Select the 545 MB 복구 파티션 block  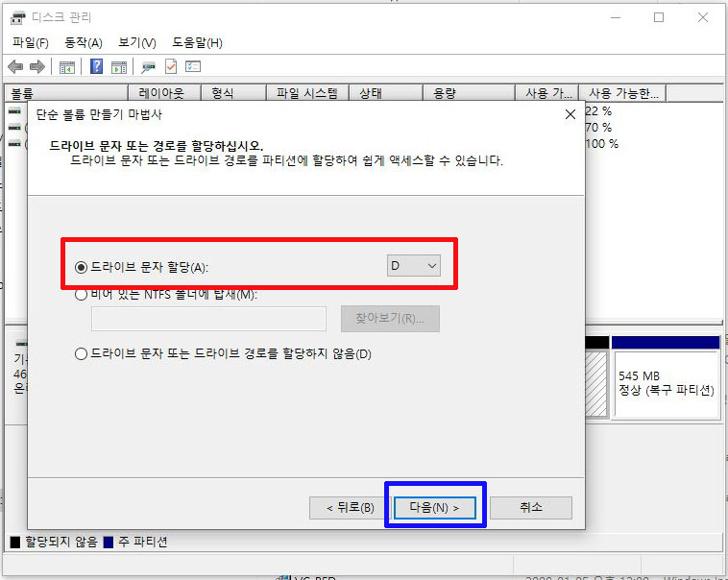click(666, 383)
